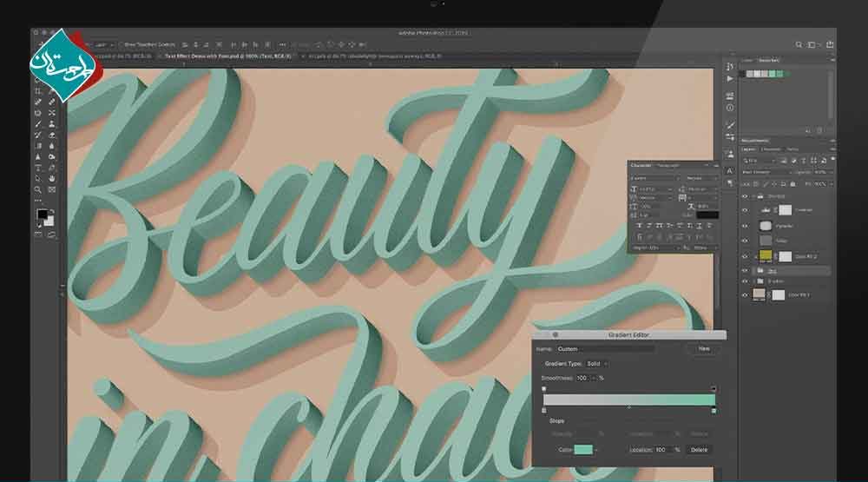Select the Clone Stamp tool
The image size is (868, 482).
coord(51,124)
